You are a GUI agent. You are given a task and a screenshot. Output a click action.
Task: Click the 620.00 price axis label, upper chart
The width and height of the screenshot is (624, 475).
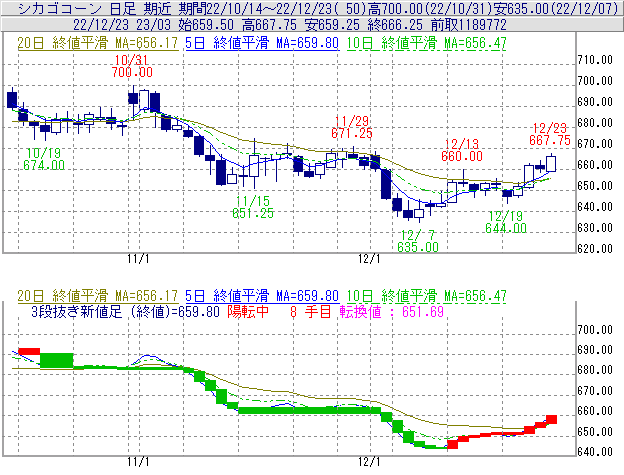(595, 249)
